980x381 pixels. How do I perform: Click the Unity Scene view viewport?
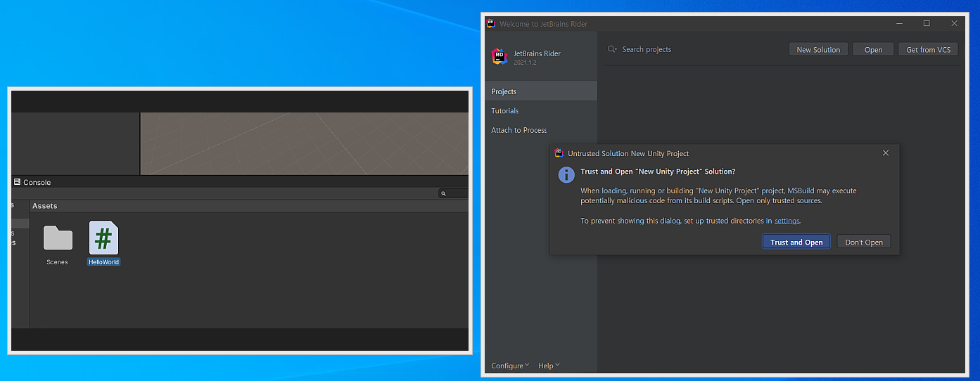305,143
